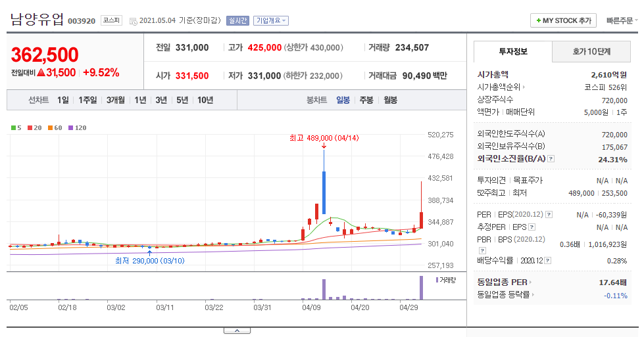Viewport: 644px width, 337px height.
Task: Select the 월봉 monthly candle chart
Action: [x=390, y=100]
